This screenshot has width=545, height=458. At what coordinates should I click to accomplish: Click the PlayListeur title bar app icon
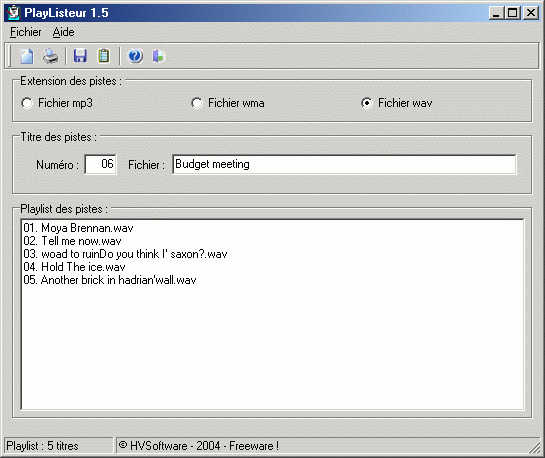click(x=14, y=13)
